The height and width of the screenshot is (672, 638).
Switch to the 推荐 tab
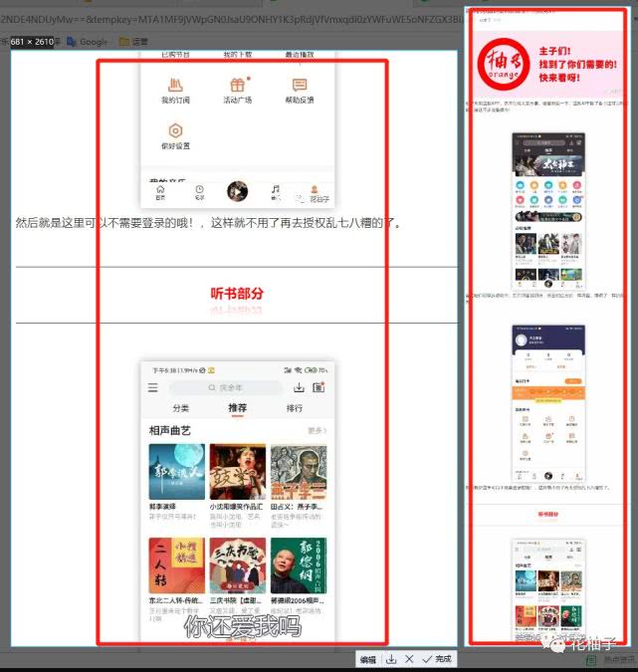[237, 408]
